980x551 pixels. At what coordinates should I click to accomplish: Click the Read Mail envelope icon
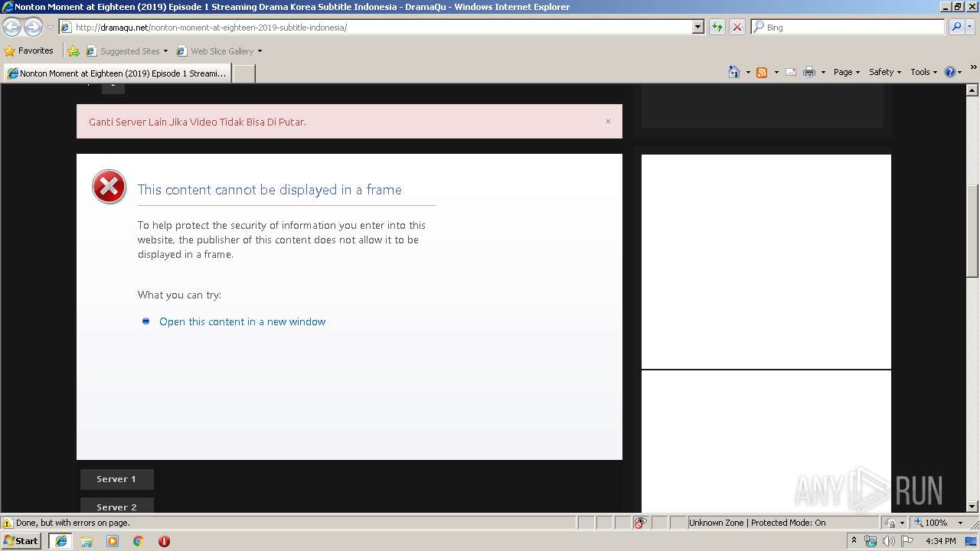click(x=791, y=72)
